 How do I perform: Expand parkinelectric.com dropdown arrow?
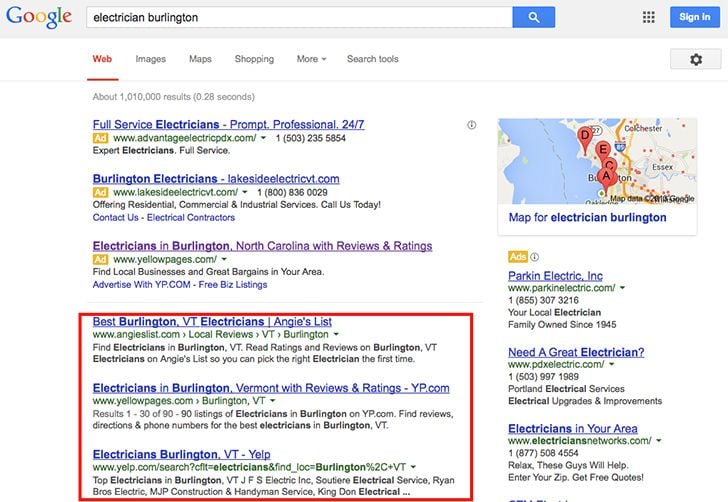pyautogui.click(x=622, y=288)
